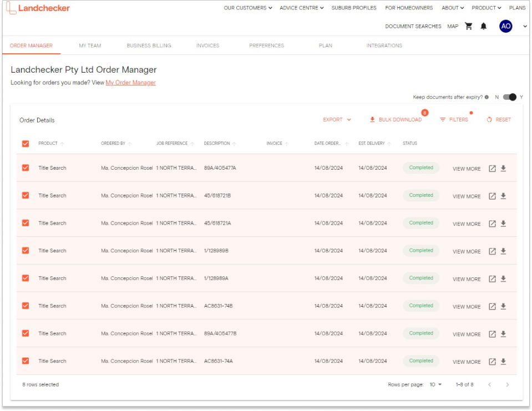The width and height of the screenshot is (532, 411).
Task: Download the AC8631-74A title search
Action: click(x=504, y=362)
